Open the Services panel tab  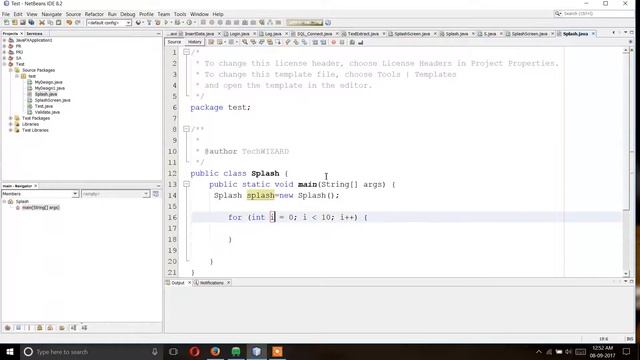[x=35, y=33]
